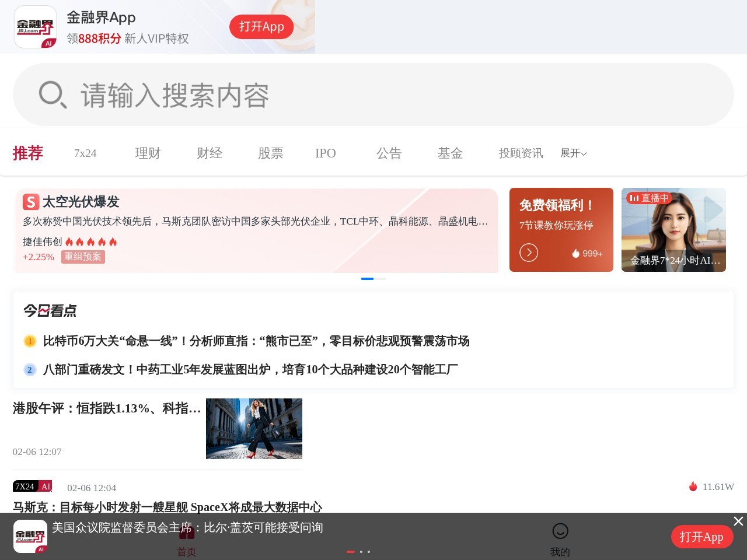Click the magnifier search icon
This screenshot has width=747, height=560.
[53, 95]
